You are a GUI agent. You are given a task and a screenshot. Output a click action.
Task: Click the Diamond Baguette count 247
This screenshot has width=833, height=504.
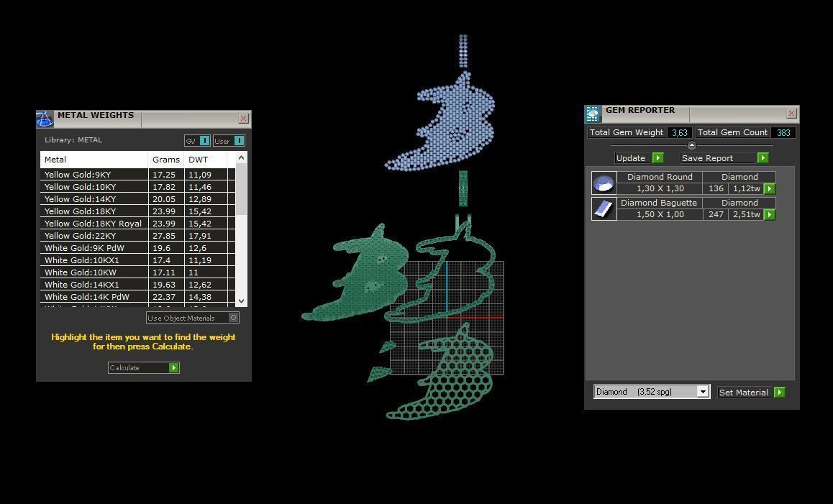pos(716,214)
